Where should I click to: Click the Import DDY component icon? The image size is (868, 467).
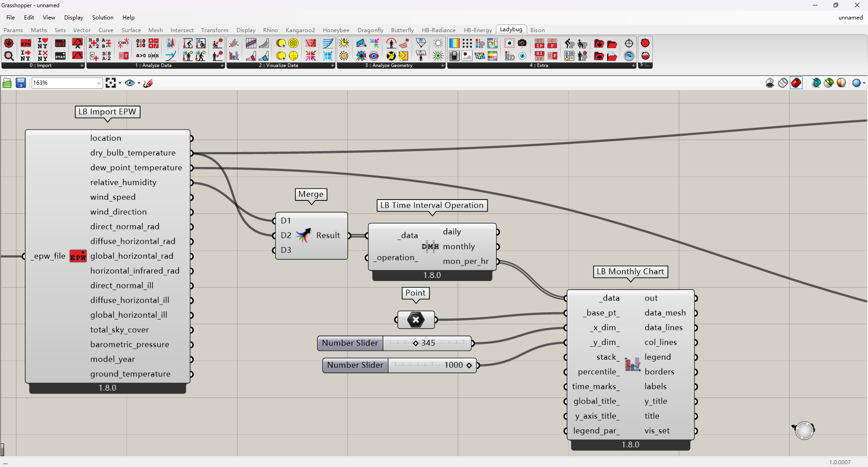tap(60, 43)
